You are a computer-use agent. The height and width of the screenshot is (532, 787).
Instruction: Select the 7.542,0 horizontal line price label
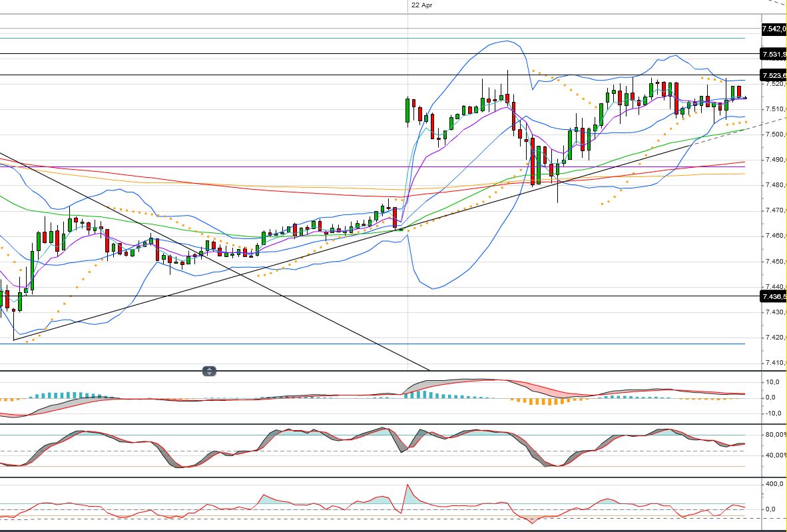pos(774,29)
